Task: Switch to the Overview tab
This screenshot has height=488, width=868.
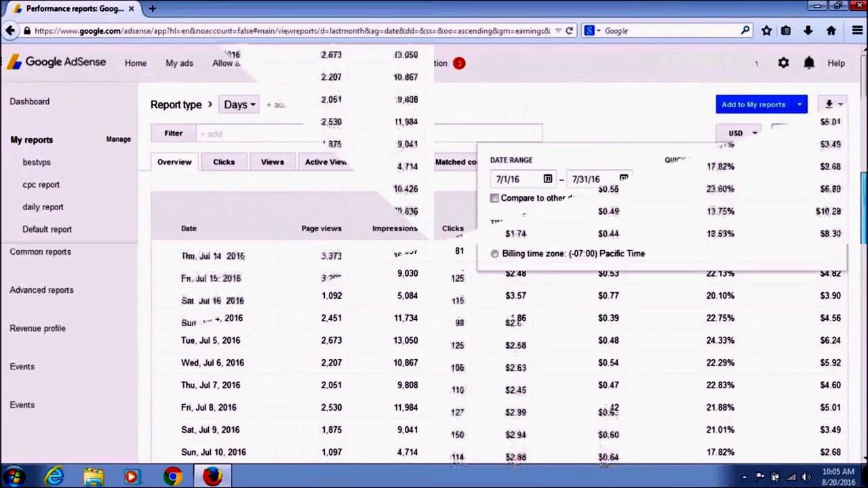Action: tap(174, 162)
